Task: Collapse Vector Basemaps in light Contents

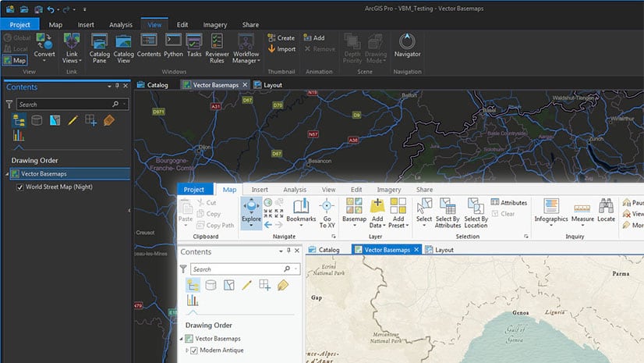Action: [x=181, y=339]
